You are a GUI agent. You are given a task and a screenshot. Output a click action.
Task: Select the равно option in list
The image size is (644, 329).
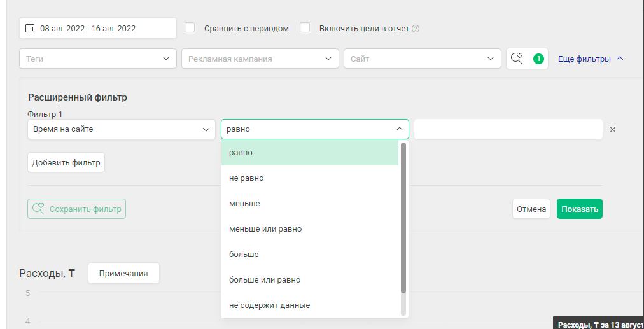pos(310,153)
